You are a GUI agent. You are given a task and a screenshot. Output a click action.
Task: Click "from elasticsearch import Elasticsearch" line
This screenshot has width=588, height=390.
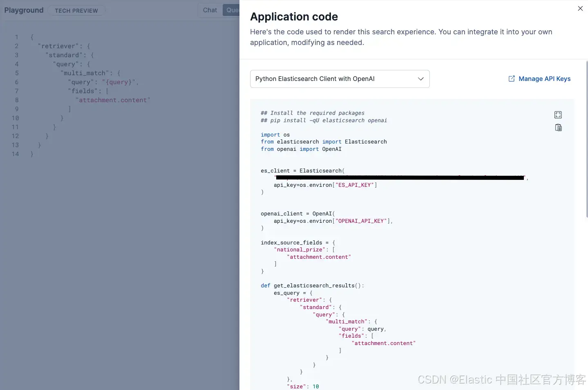click(x=324, y=142)
